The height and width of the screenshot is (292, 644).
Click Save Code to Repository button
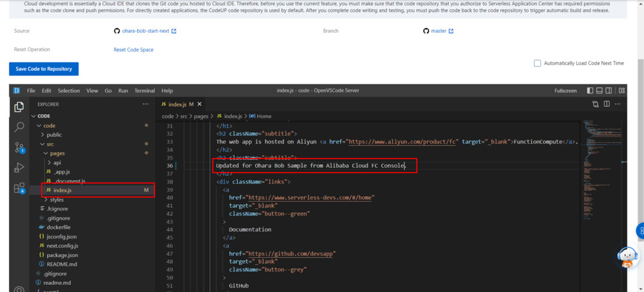click(x=44, y=69)
